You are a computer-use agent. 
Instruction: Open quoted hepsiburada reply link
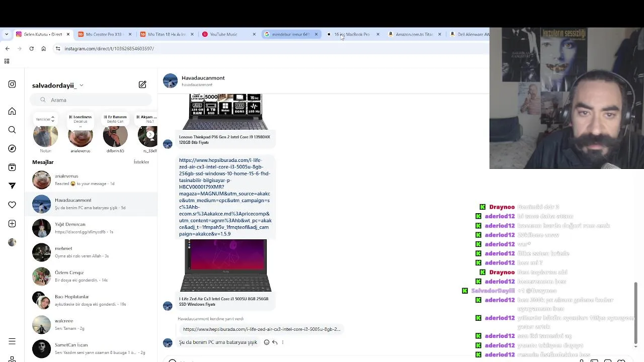click(262, 329)
